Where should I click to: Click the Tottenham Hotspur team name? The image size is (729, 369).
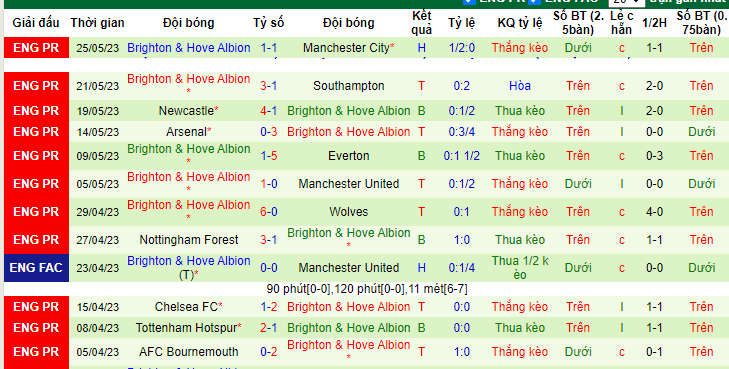(186, 328)
